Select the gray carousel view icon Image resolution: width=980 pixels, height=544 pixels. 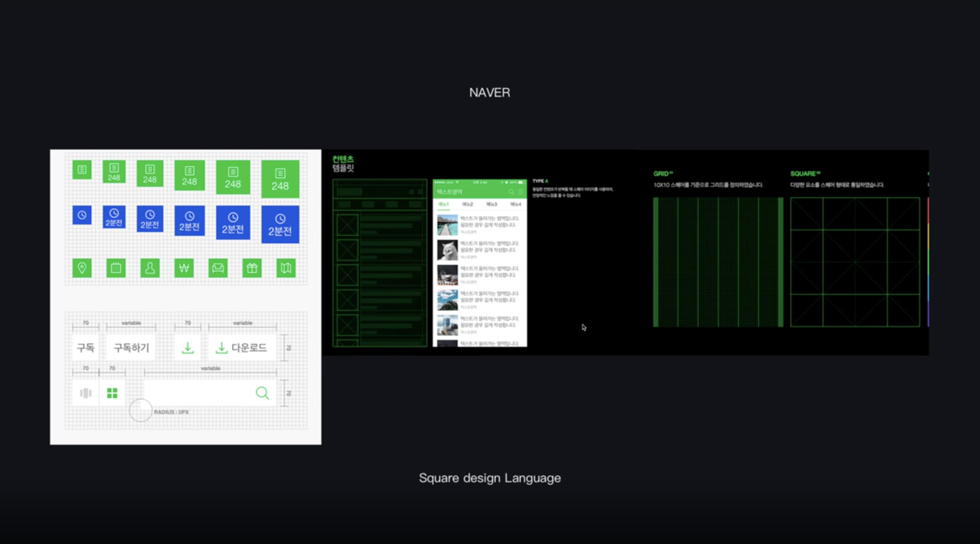(86, 393)
